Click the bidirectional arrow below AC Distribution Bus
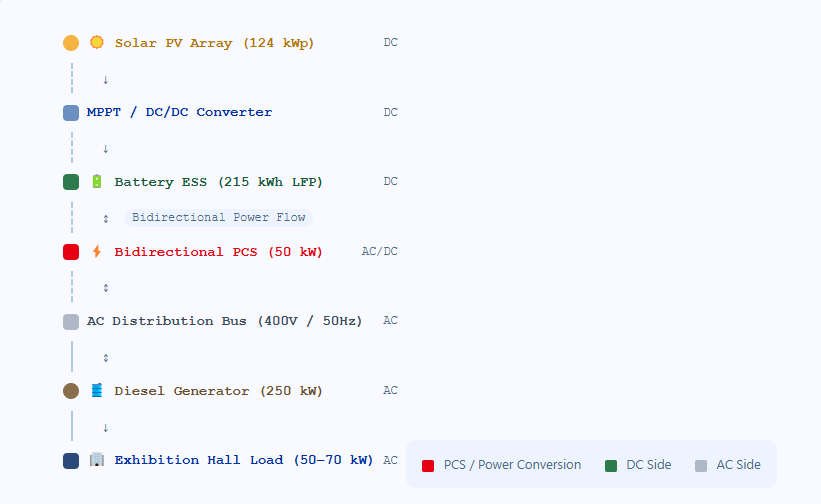Viewport: 821px width, 504px height. [x=106, y=358]
